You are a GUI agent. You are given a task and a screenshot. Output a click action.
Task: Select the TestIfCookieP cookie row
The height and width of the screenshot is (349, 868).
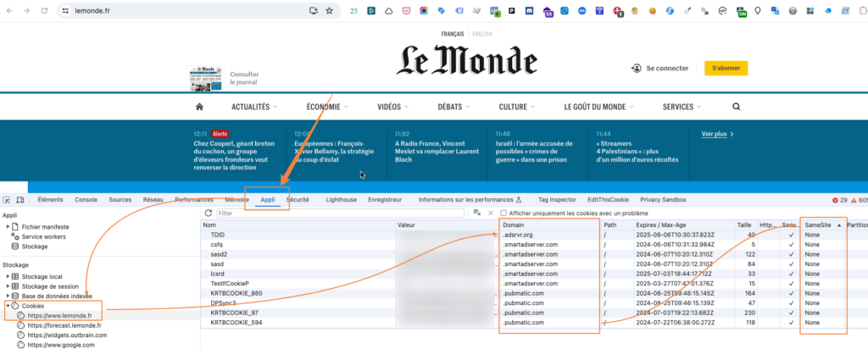[x=534, y=283]
